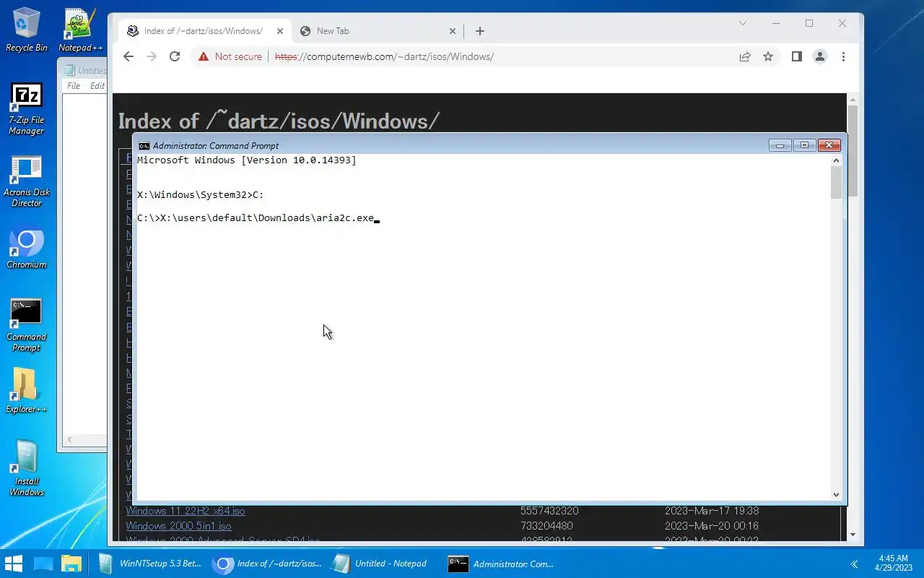Open the blue desktop icon on the taskbar

(x=43, y=564)
